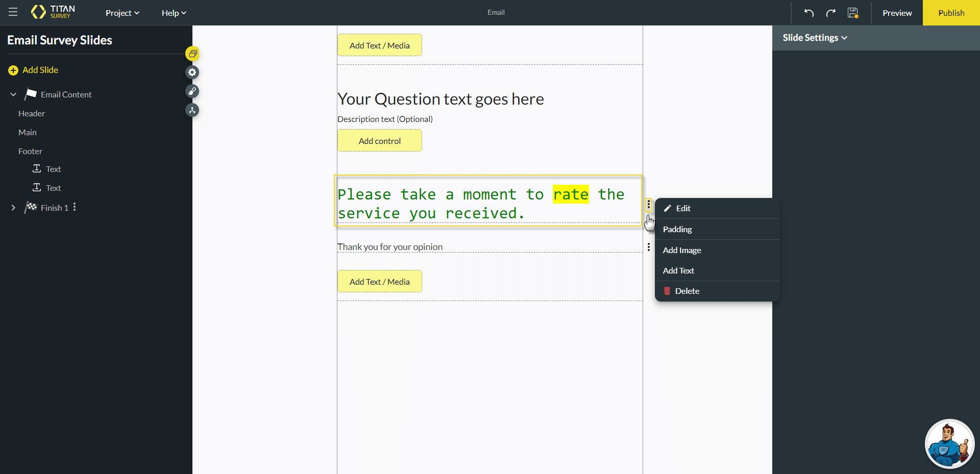
Task: Click Add Slide link
Action: click(x=40, y=70)
